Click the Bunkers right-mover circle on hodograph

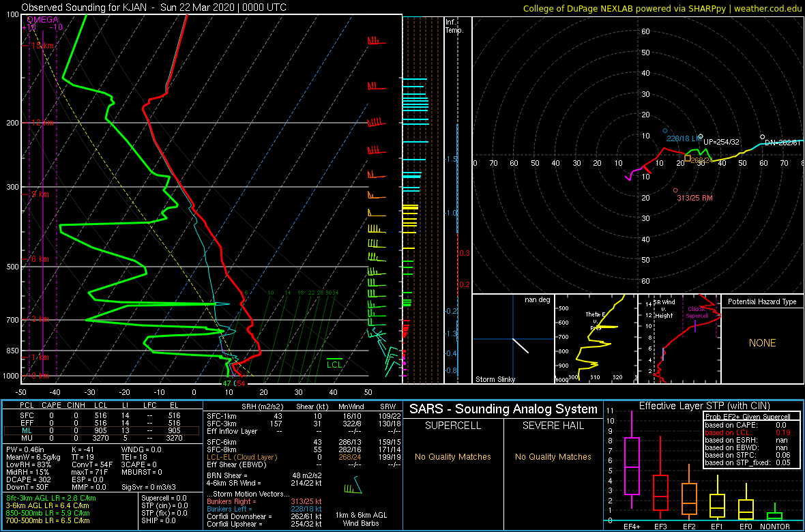point(675,190)
